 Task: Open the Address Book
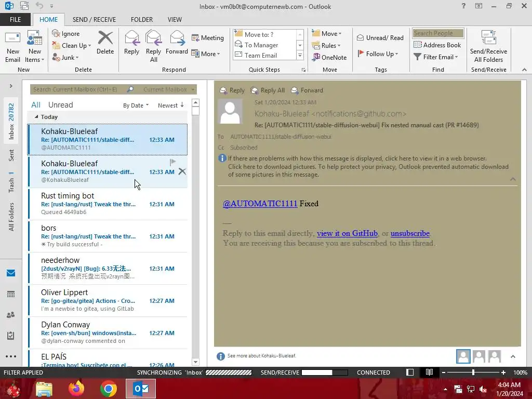[437, 45]
